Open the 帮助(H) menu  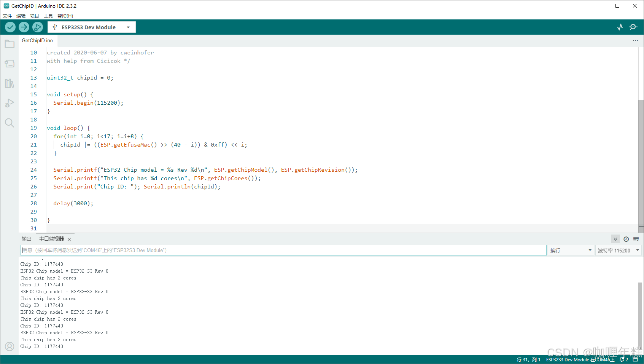pyautogui.click(x=65, y=16)
